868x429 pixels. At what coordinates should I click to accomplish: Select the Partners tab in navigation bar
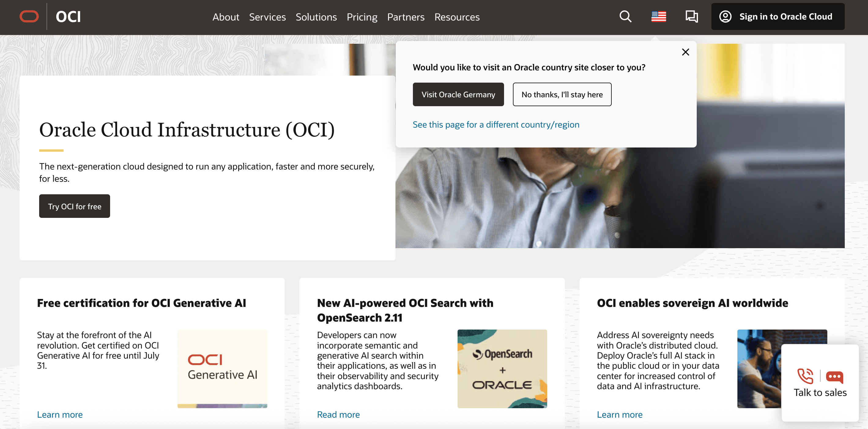[x=406, y=17]
